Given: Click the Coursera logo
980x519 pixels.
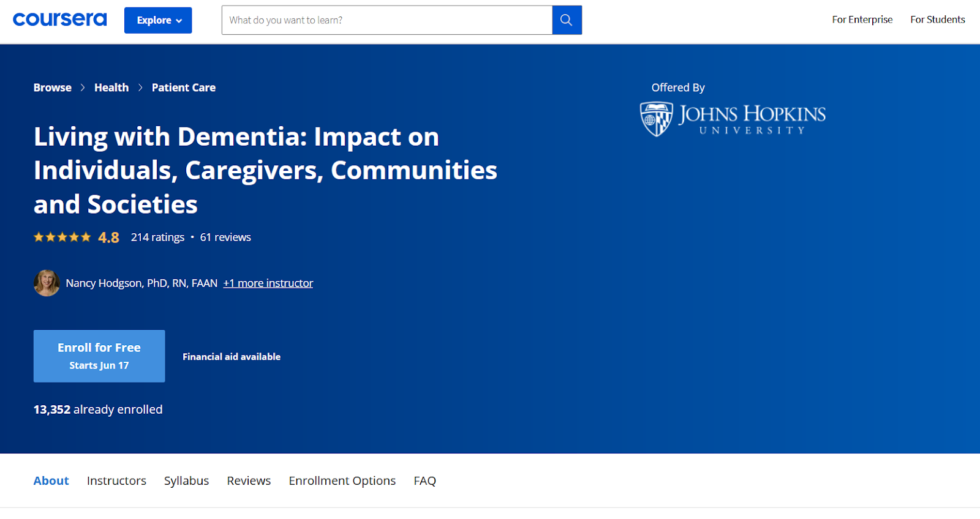Looking at the screenshot, I should [x=59, y=20].
